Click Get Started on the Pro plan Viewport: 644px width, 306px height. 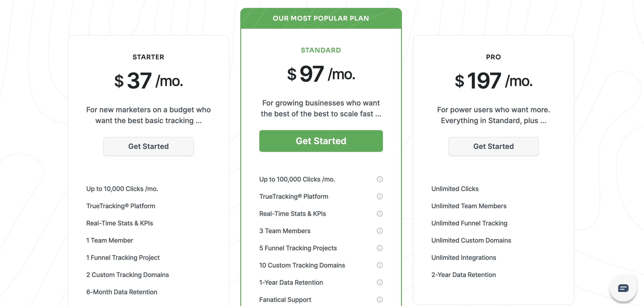tap(493, 146)
